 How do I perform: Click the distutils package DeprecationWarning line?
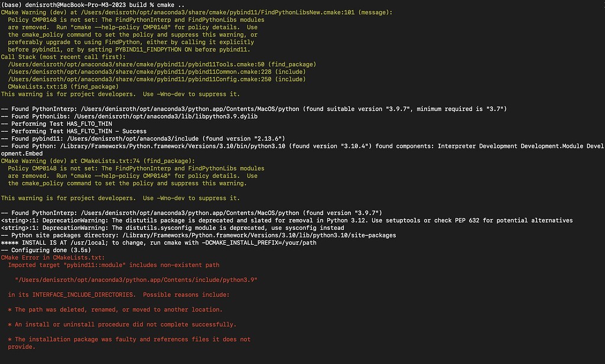coord(287,220)
